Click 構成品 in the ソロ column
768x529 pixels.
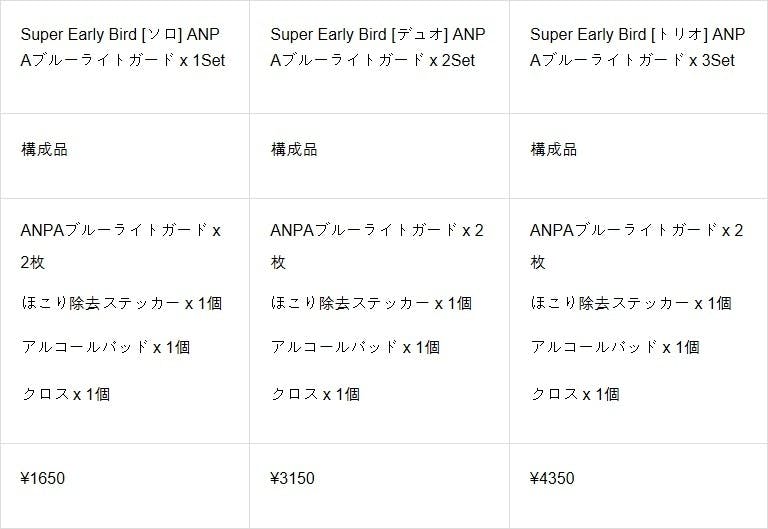[45, 150]
